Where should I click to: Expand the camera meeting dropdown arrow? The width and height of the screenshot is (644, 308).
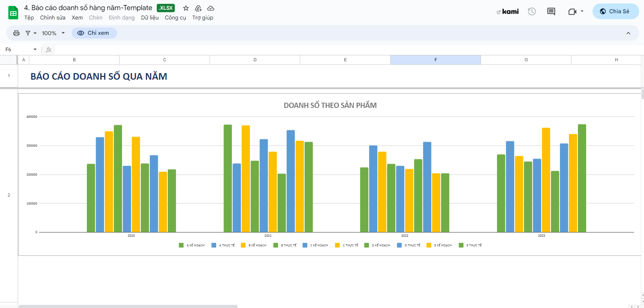582,11
